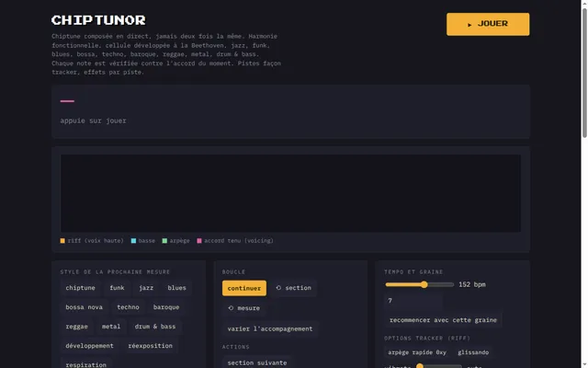588x368 pixels.
Task: Click the '152 bpm' tempo value
Action: coord(472,284)
